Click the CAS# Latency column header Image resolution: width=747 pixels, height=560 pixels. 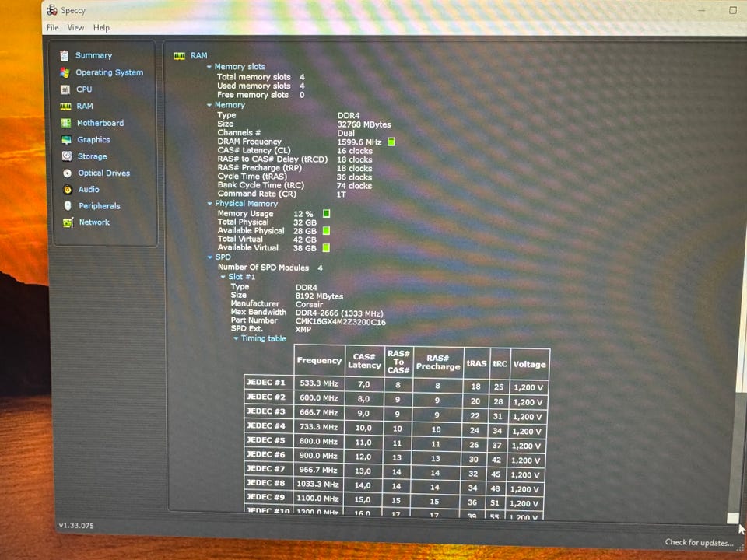364,362
